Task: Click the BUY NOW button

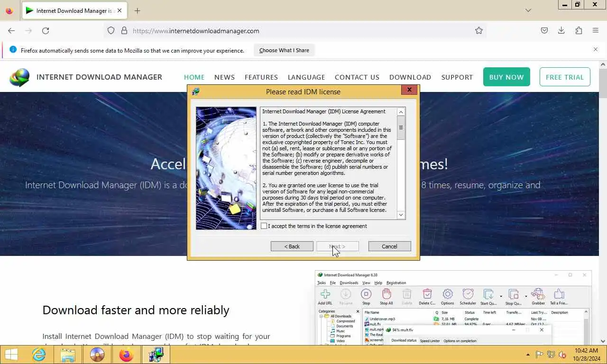Action: (506, 77)
